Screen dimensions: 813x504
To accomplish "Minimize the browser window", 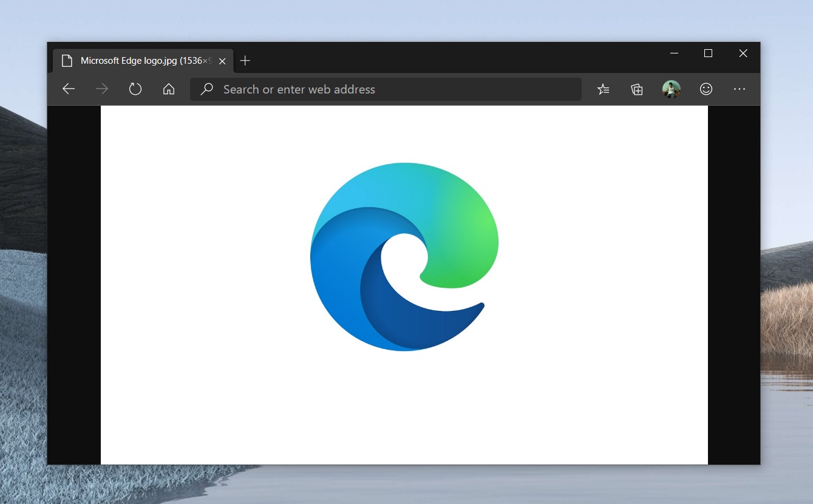I will tap(674, 53).
